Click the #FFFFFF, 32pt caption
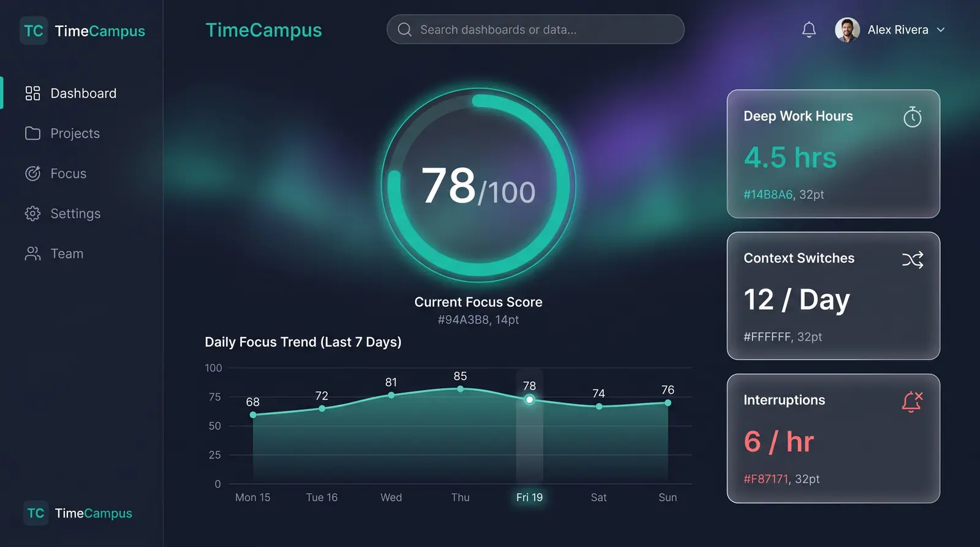This screenshot has height=547, width=980. [x=783, y=337]
